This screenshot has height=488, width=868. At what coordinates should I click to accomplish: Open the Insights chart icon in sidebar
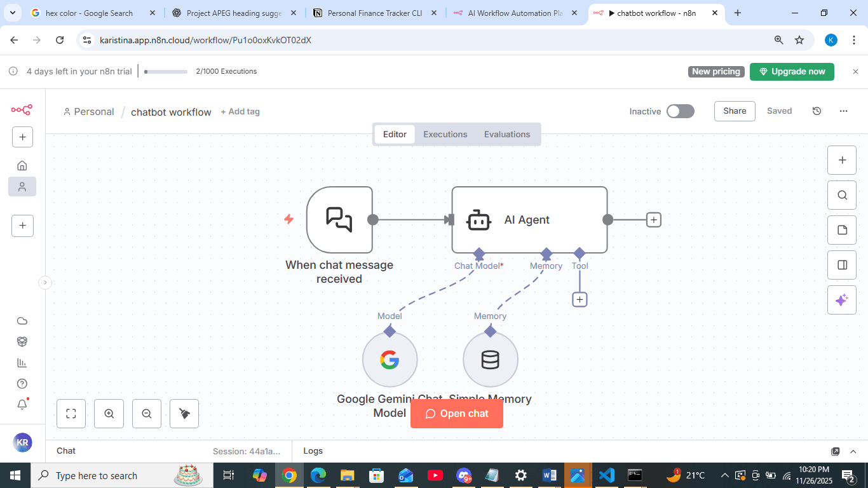[22, 362]
